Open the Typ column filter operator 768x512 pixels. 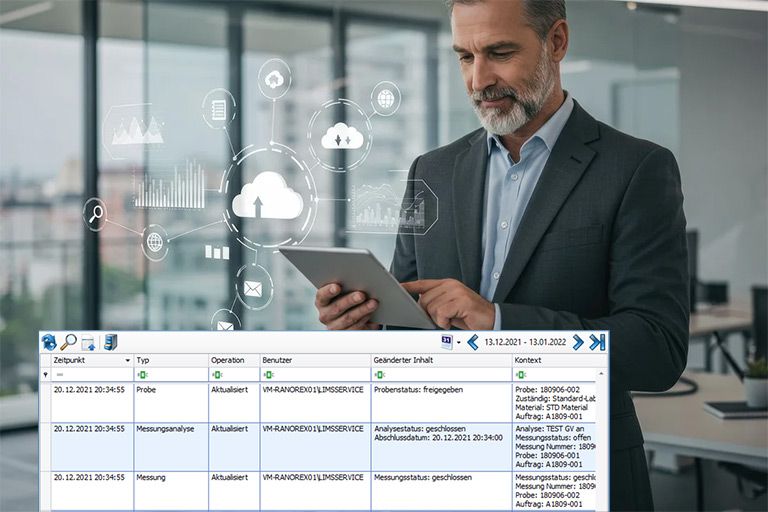pos(142,375)
